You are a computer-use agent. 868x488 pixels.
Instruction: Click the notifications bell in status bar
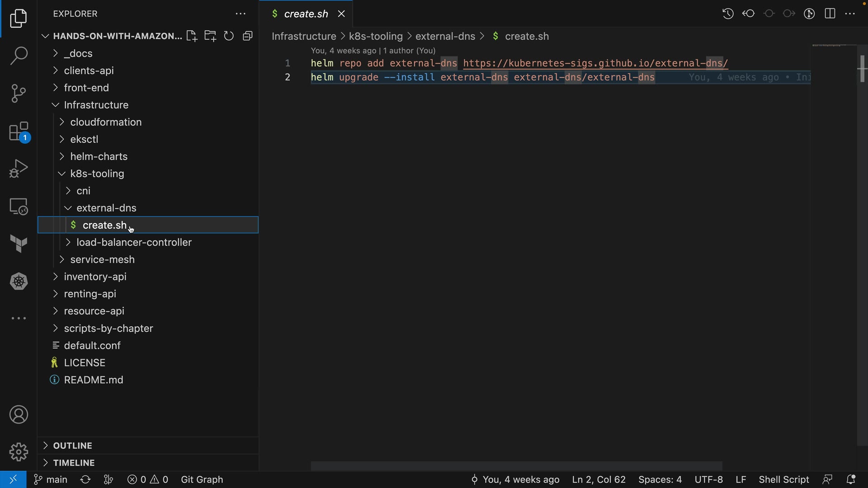851,479
